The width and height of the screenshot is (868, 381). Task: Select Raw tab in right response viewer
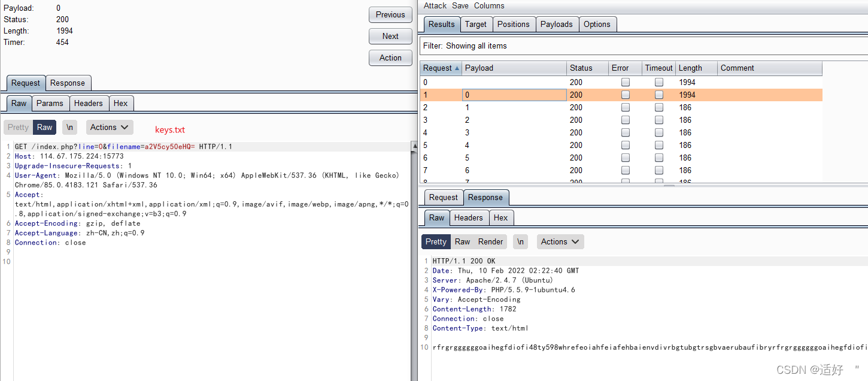(x=437, y=217)
